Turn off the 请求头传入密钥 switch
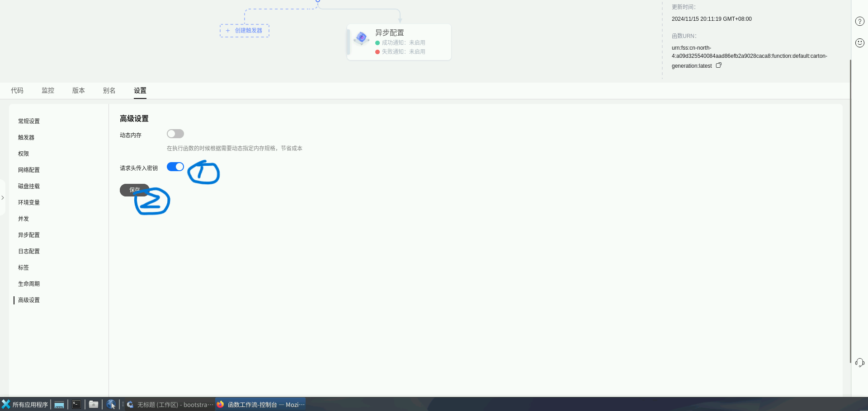This screenshot has width=868, height=411. coord(175,167)
